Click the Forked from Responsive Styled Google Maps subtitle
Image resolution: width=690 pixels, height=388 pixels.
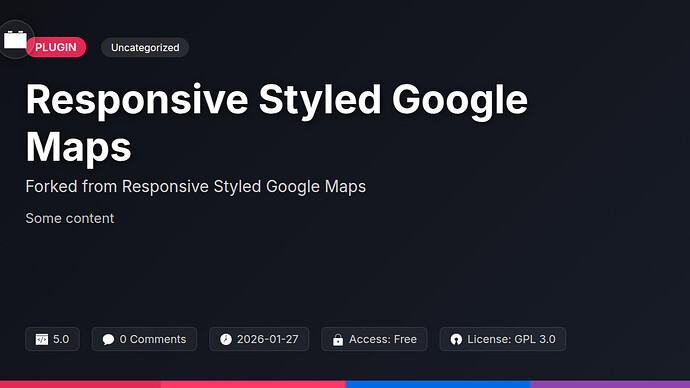point(196,187)
